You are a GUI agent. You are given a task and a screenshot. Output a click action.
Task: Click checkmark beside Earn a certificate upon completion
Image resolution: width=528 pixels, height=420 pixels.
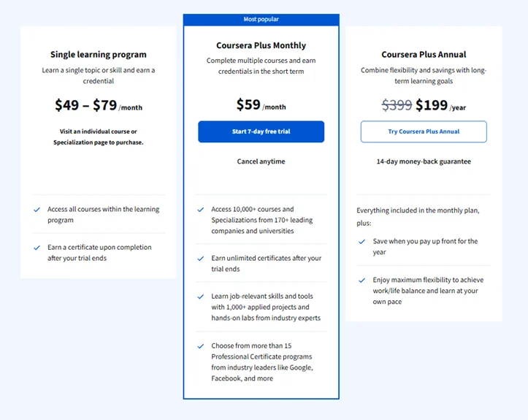[x=37, y=248]
